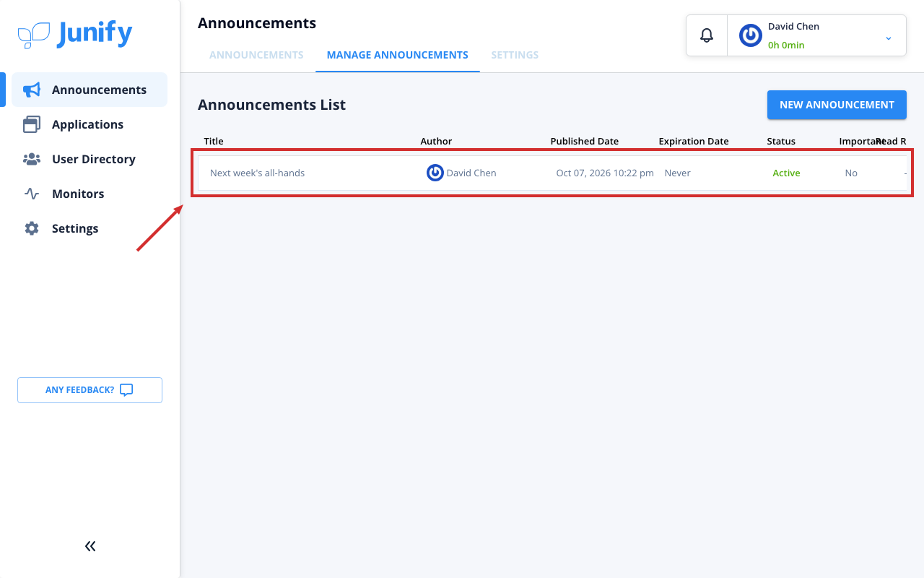Click the User Directory people icon
Screen dimensions: 924x578
[31, 159]
